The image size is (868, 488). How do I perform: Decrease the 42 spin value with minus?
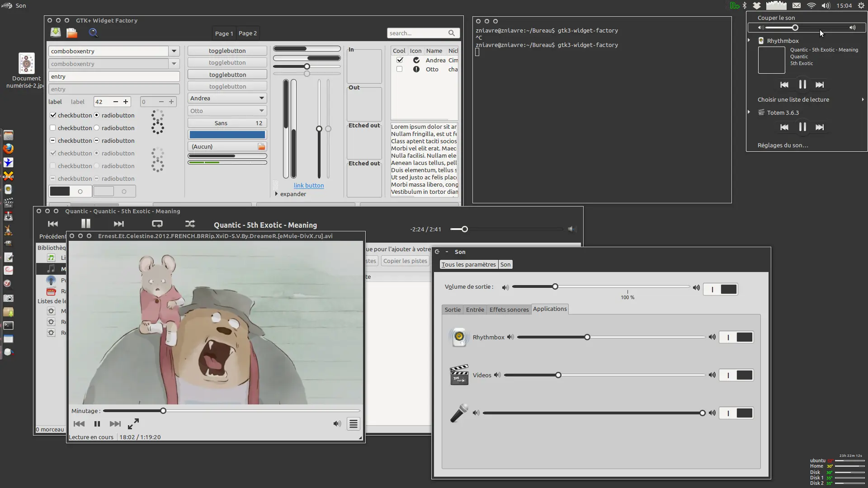click(x=116, y=102)
